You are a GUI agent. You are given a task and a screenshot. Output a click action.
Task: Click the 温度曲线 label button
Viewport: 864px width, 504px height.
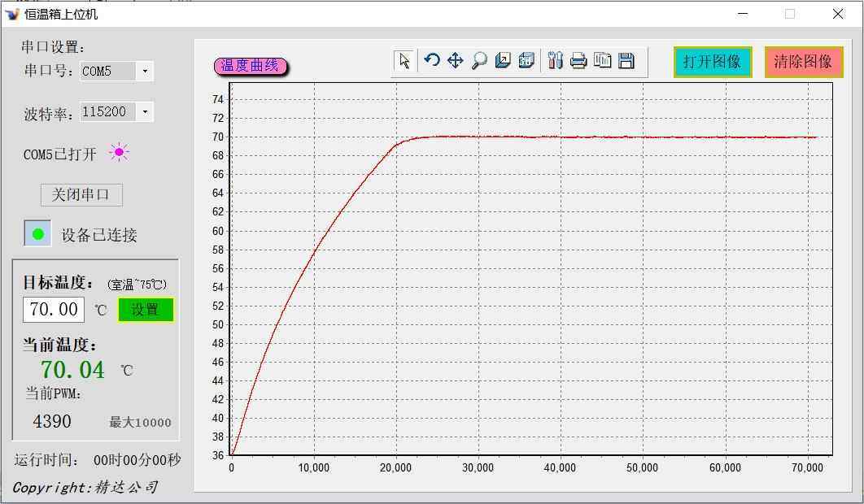point(250,66)
